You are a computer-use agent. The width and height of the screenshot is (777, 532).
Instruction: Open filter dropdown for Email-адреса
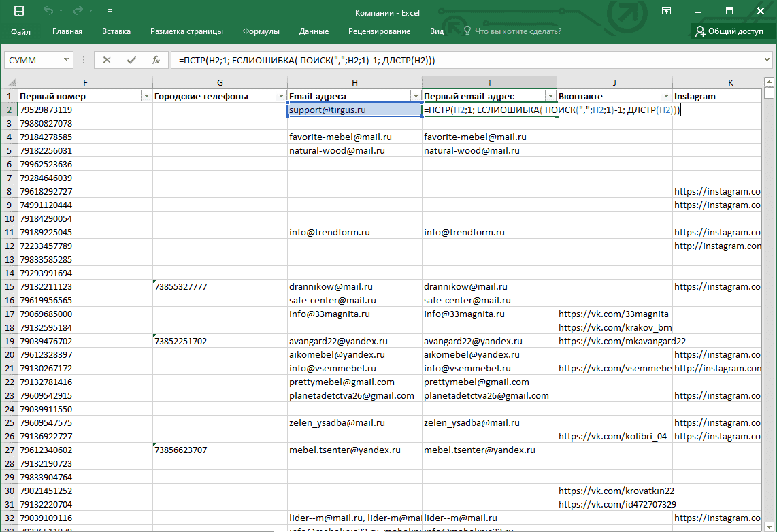[x=416, y=96]
